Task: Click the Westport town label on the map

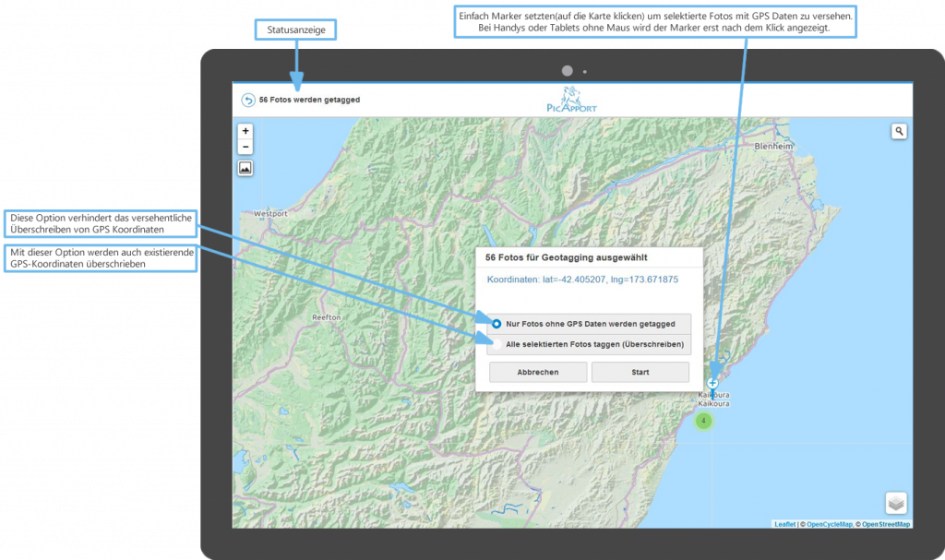Action: pos(270,213)
